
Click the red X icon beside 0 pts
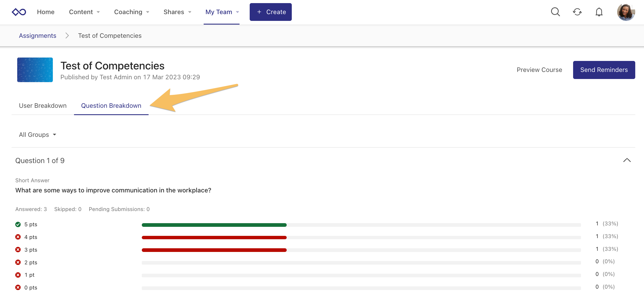[18, 287]
